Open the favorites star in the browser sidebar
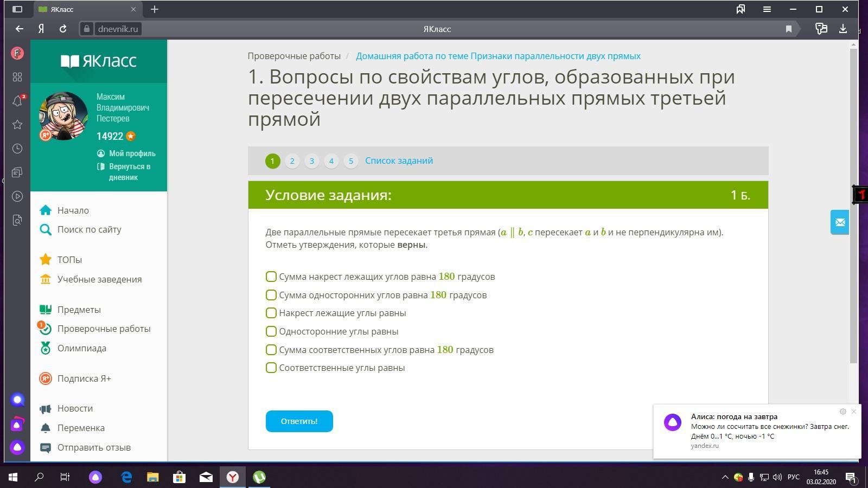 pos(17,125)
